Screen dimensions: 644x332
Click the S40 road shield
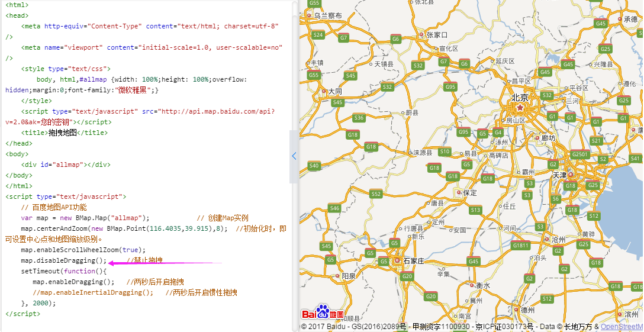point(314,166)
